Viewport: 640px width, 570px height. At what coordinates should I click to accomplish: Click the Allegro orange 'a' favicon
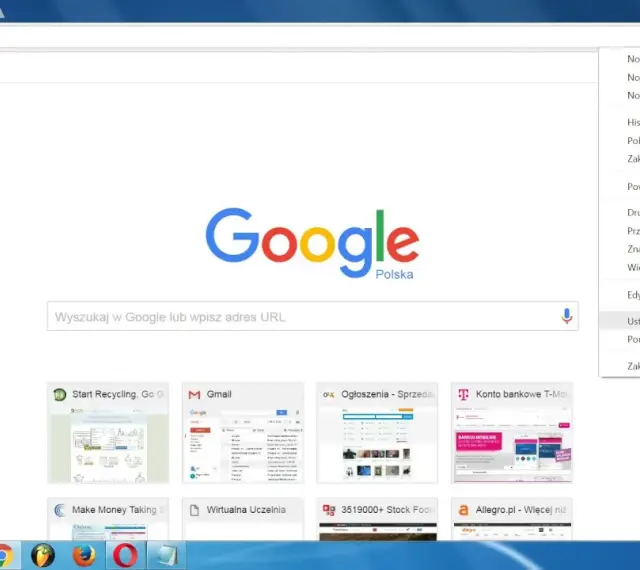pyautogui.click(x=463, y=510)
